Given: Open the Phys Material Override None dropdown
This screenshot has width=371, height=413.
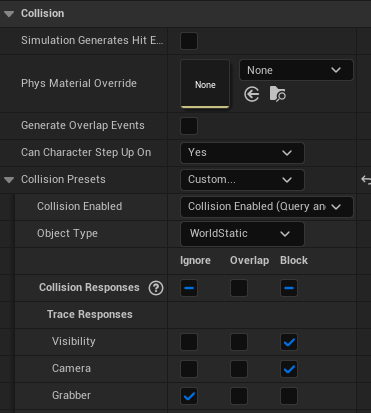Looking at the screenshot, I should [x=296, y=70].
